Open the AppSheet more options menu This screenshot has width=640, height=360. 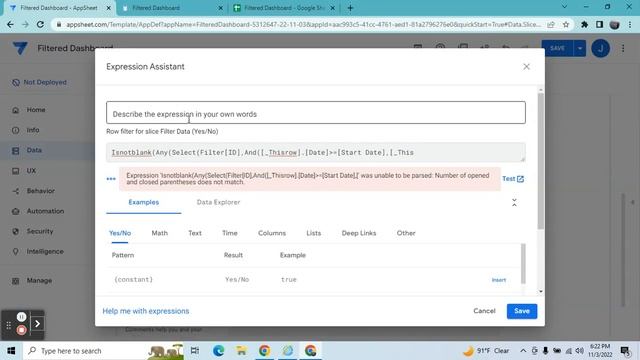pos(623,48)
